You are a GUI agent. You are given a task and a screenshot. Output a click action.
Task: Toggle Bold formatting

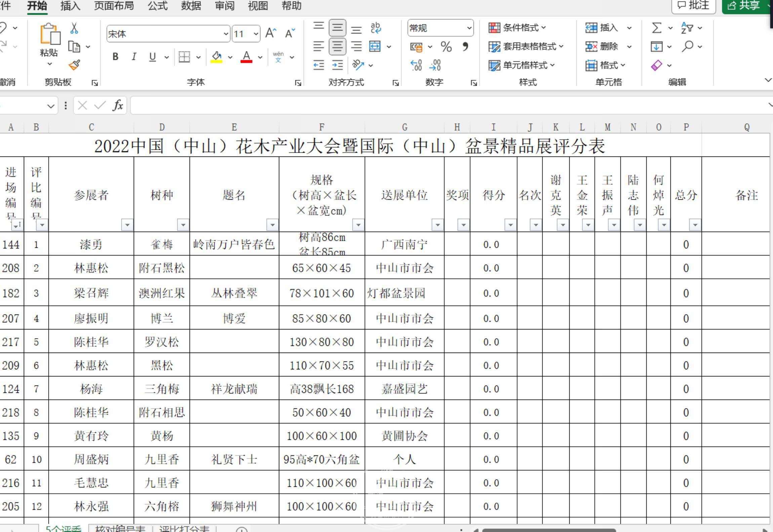(x=115, y=57)
